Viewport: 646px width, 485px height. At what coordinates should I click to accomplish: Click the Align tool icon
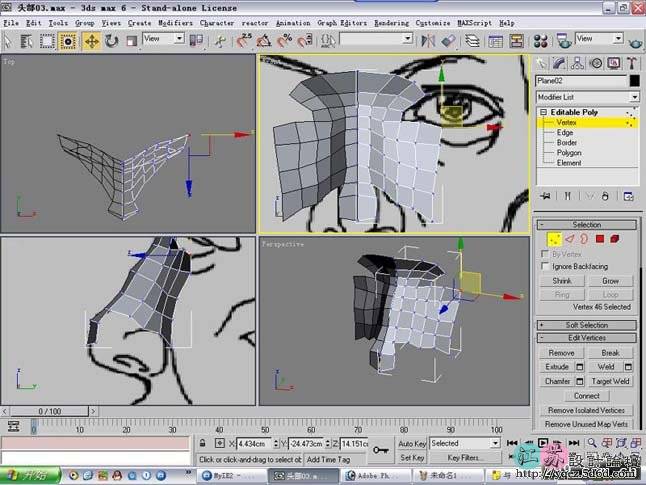[448, 41]
